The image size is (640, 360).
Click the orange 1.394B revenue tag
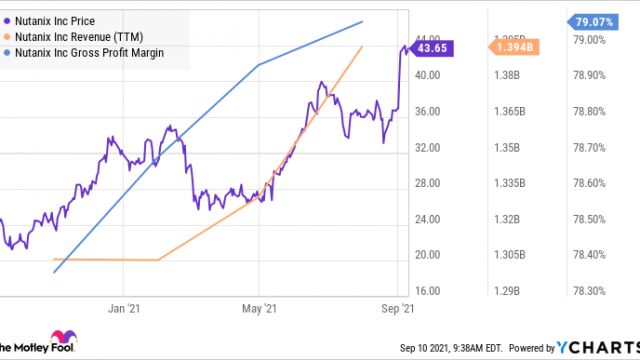(x=514, y=47)
